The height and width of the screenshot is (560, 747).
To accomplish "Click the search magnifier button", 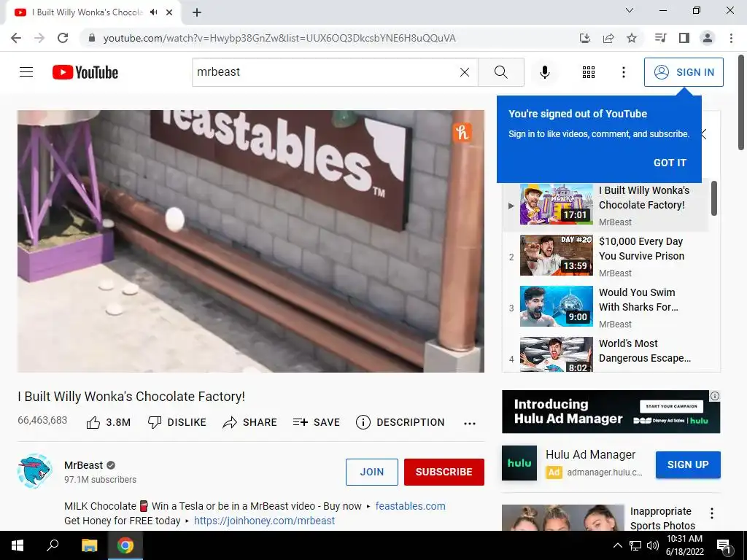I will tap(500, 72).
